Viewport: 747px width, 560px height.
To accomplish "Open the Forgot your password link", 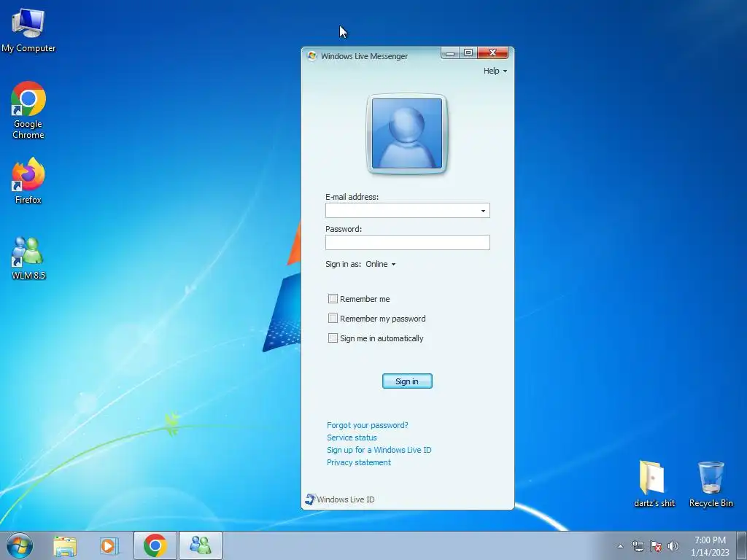I will click(368, 425).
